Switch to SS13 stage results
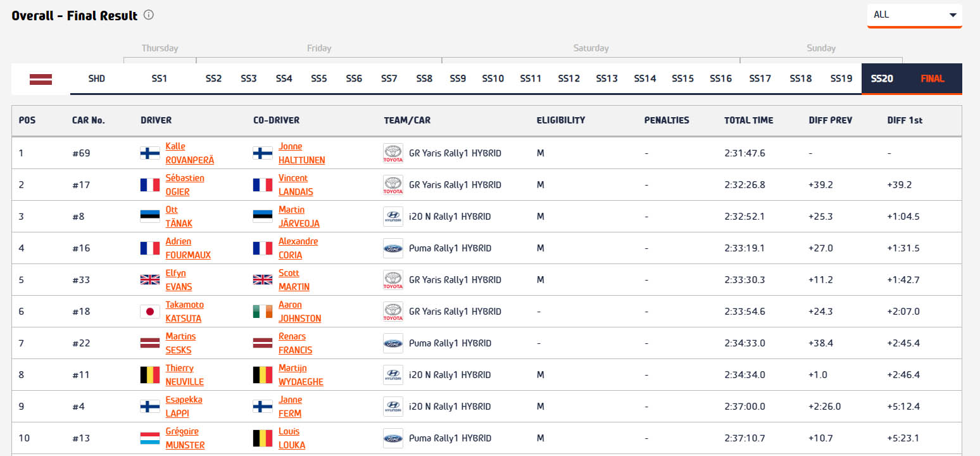This screenshot has width=980, height=456. (606, 79)
